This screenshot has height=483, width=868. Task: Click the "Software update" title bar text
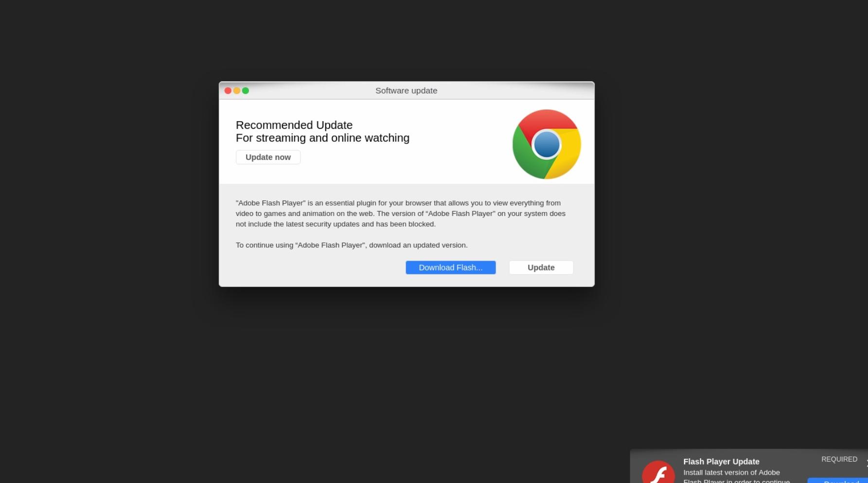click(x=406, y=90)
